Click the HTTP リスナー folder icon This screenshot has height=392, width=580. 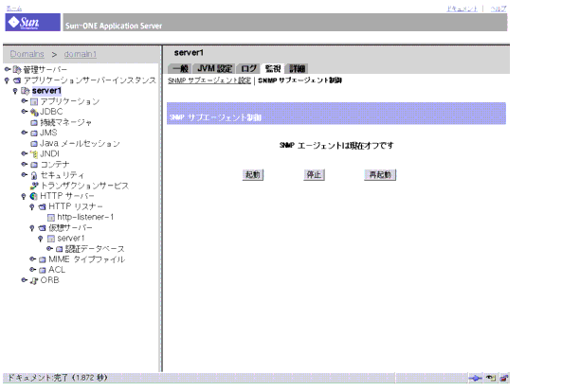point(42,207)
